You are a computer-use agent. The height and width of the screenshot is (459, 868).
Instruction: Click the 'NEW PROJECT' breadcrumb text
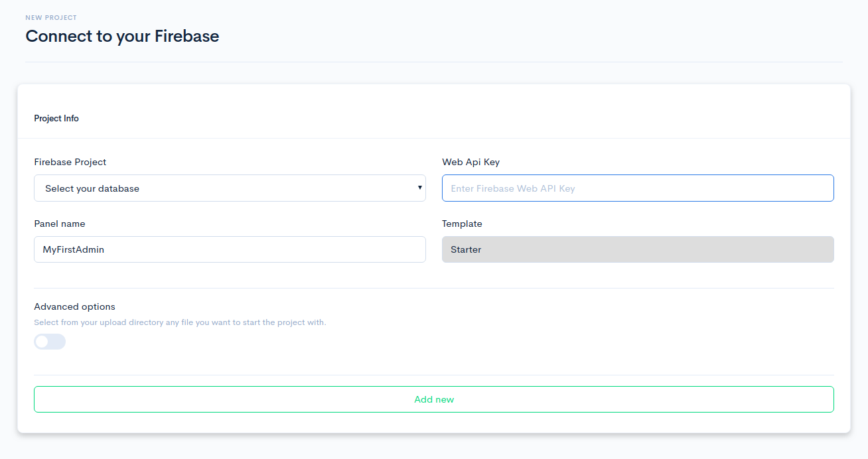tap(51, 17)
